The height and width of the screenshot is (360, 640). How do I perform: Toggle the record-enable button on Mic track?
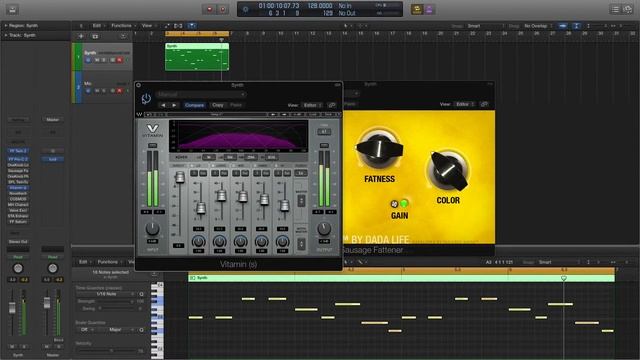click(120, 90)
